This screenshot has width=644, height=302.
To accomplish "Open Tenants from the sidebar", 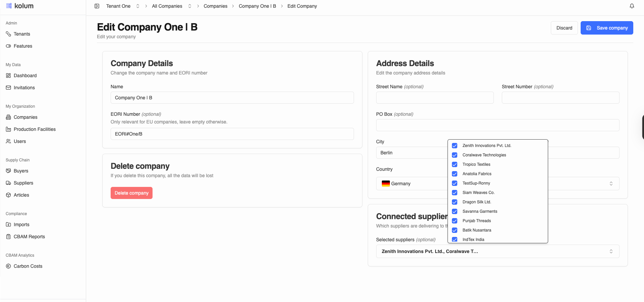I will pyautogui.click(x=22, y=34).
